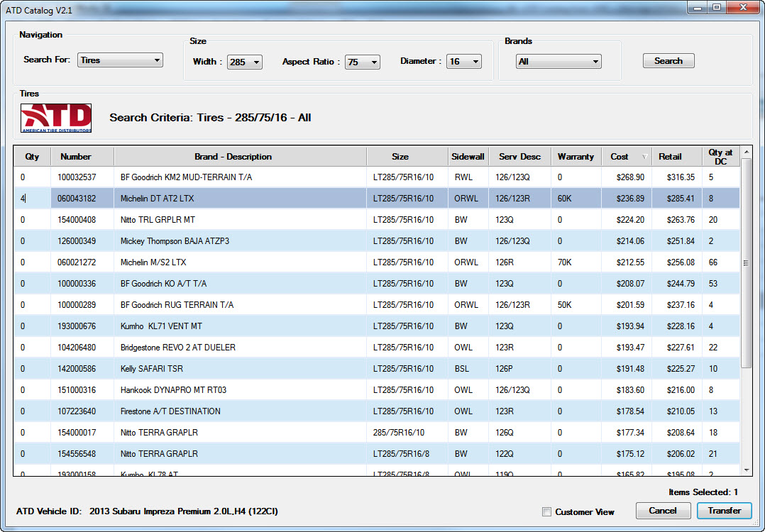Viewport: 765px width, 532px height.
Task: Click the Search button
Action: (668, 61)
